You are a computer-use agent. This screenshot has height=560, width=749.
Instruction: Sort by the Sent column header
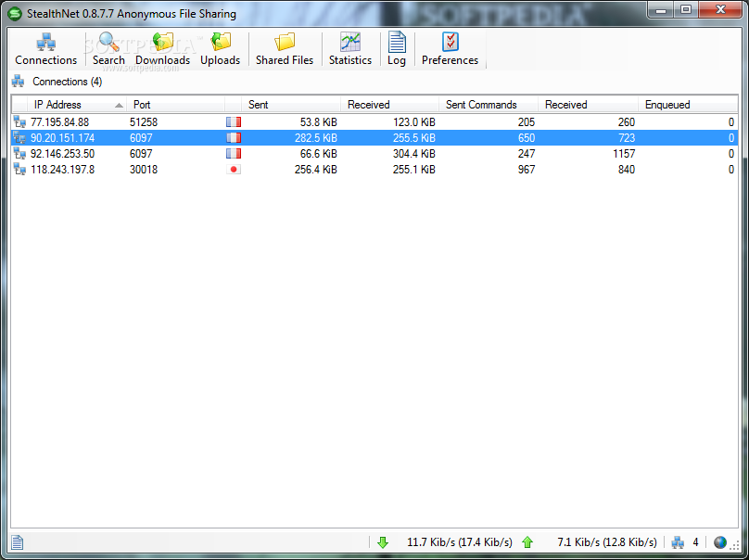pyautogui.click(x=291, y=105)
